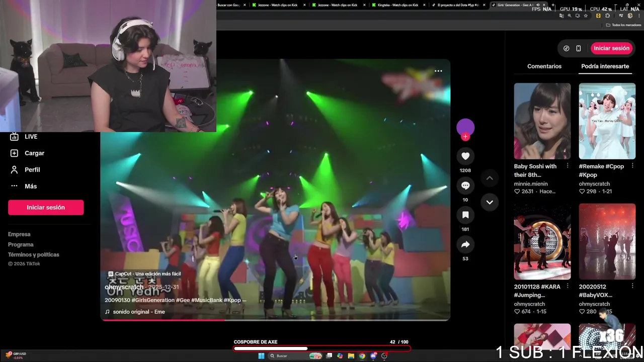This screenshot has width=644, height=362.
Task: Open Chrome three-dot menu
Action: click(x=638, y=16)
